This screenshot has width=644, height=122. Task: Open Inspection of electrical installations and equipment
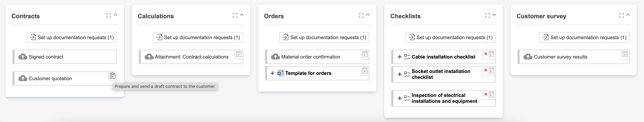coord(444,98)
